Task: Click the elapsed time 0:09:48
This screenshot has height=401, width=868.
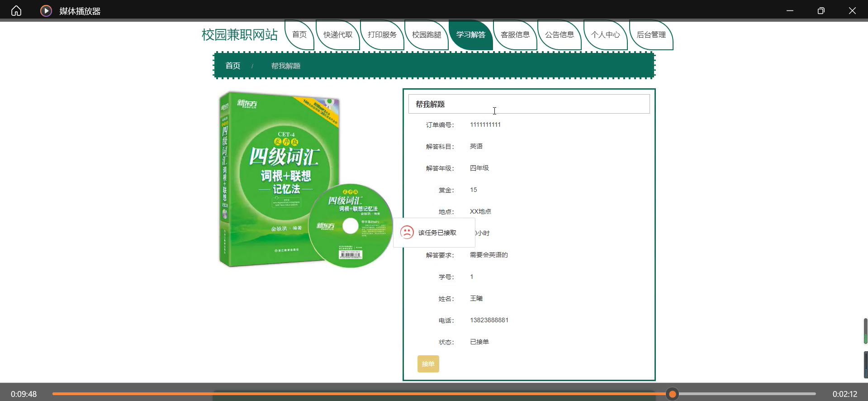Action: coord(24,394)
